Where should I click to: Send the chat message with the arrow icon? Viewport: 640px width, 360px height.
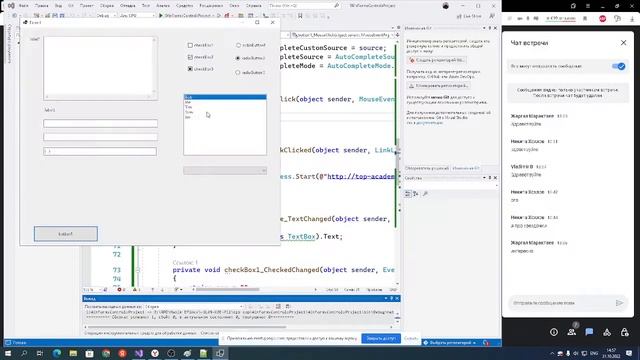pos(619,303)
